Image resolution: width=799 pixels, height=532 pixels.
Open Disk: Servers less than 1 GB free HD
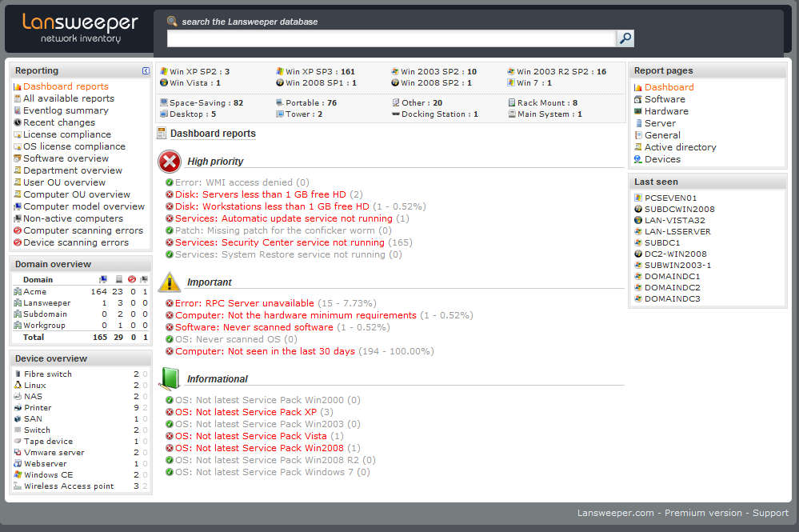click(261, 194)
